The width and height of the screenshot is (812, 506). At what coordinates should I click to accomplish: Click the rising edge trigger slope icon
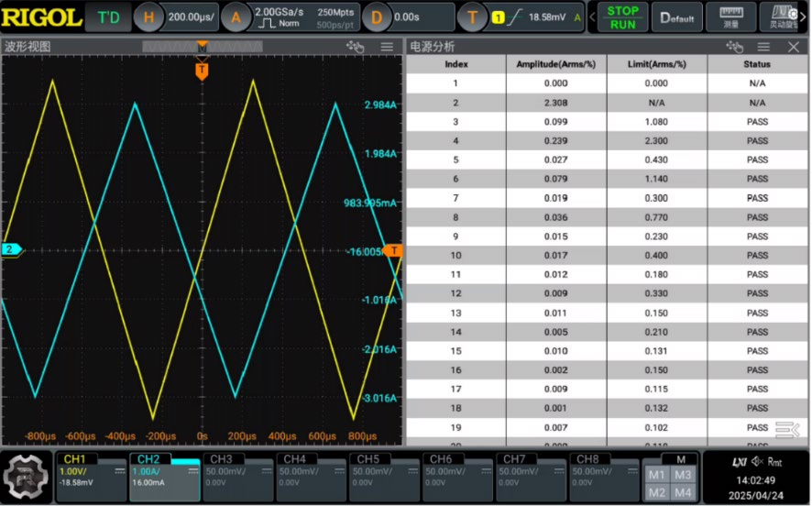click(x=514, y=17)
